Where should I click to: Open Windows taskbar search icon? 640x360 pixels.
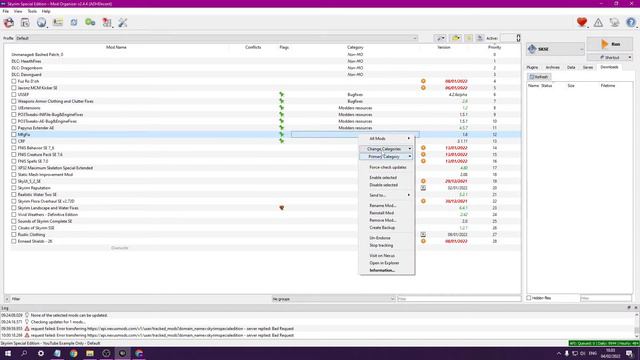(x=24, y=353)
